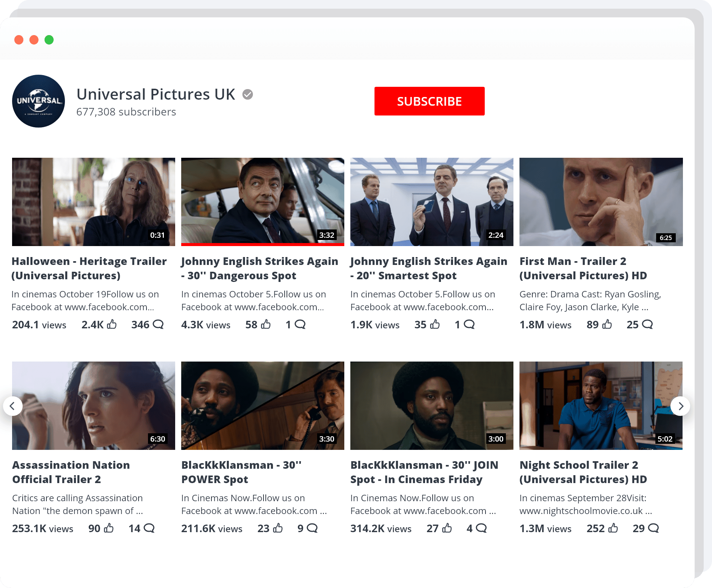Screen dimensions: 712x588
Task: Open title 'First Man - Trailer 2 (Universal Pictures) HD'
Action: point(583,268)
